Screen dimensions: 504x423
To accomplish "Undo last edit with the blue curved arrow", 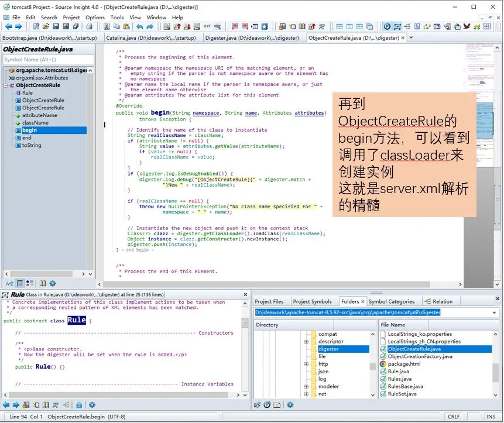I will pyautogui.click(x=139, y=26).
